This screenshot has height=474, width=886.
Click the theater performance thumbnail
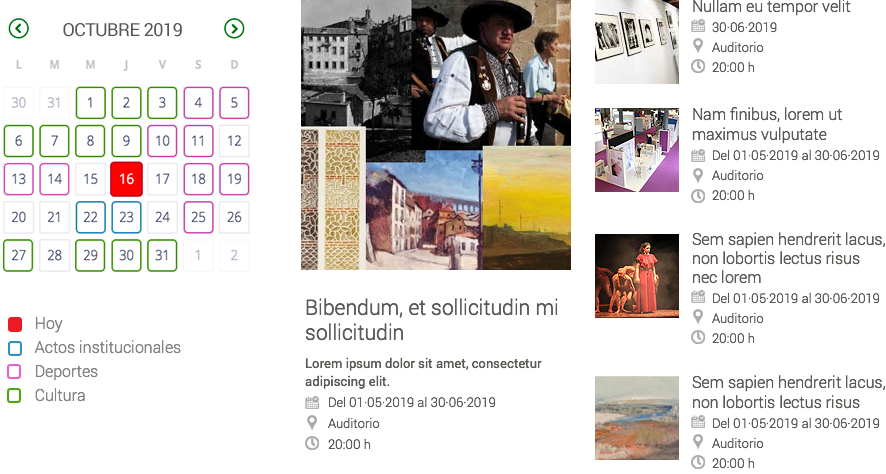pyautogui.click(x=636, y=276)
